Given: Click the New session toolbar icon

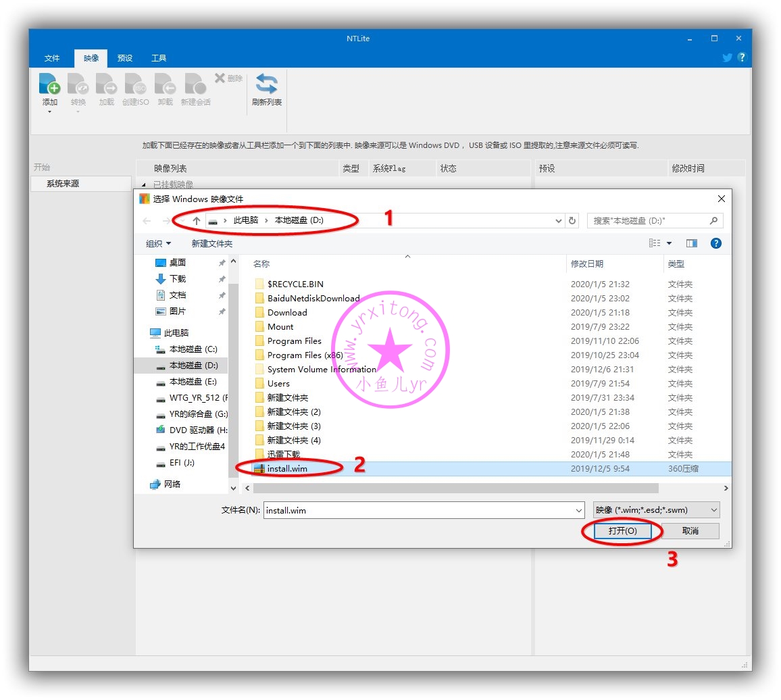Looking at the screenshot, I should 195,84.
